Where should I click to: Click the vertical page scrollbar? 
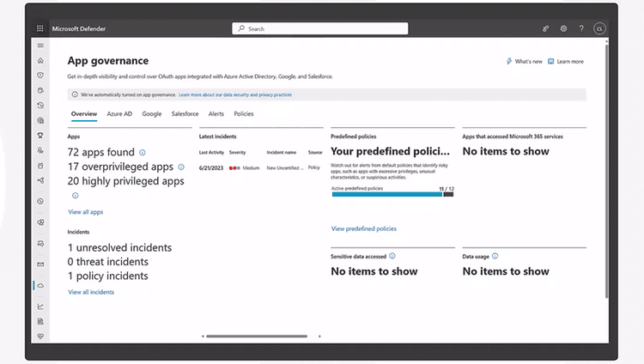click(x=606, y=171)
